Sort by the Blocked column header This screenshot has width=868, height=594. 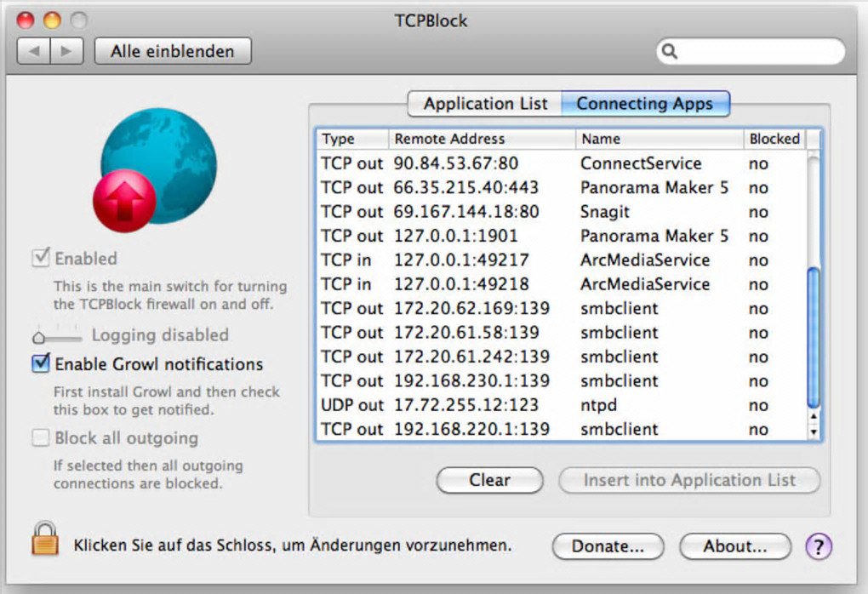tap(775, 139)
